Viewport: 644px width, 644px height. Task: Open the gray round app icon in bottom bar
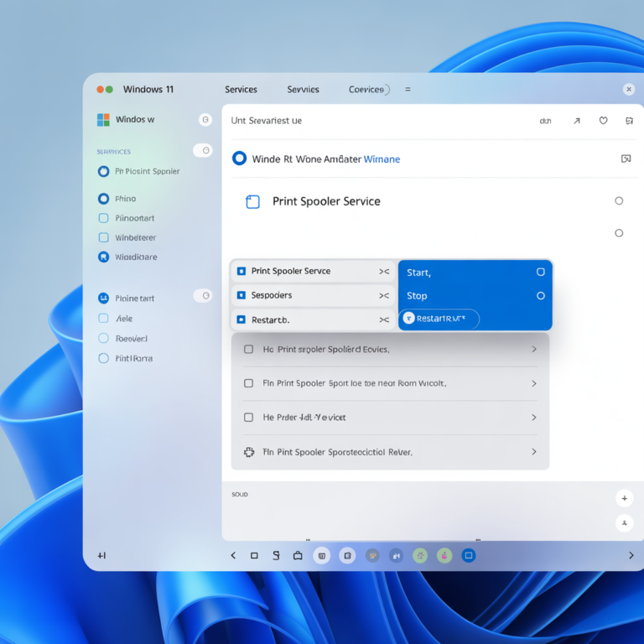[x=372, y=556]
